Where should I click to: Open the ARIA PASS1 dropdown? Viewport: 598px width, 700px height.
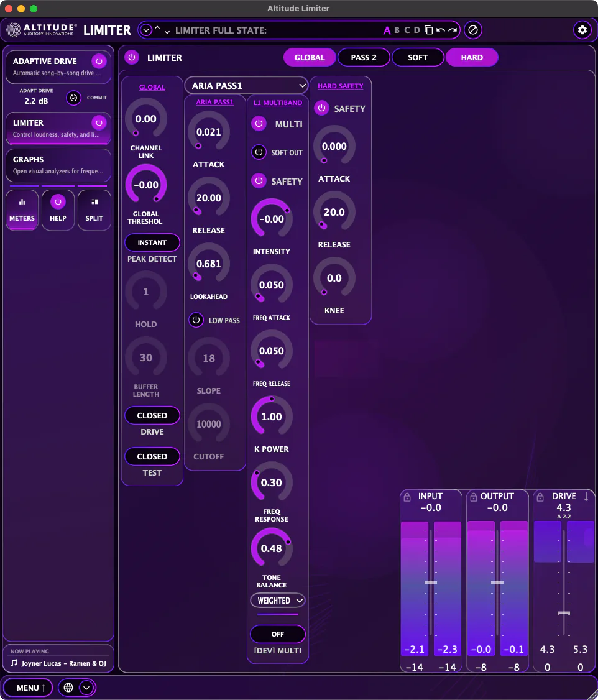(x=246, y=85)
